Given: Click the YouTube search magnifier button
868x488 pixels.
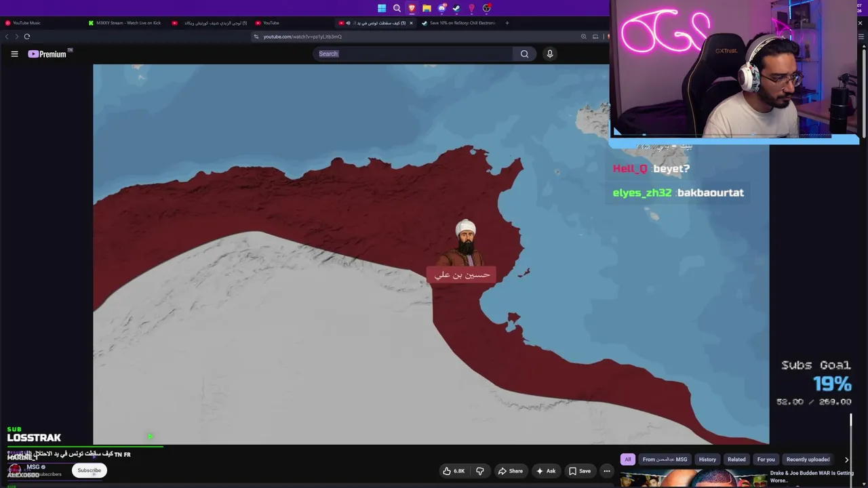Looking at the screenshot, I should (x=524, y=54).
